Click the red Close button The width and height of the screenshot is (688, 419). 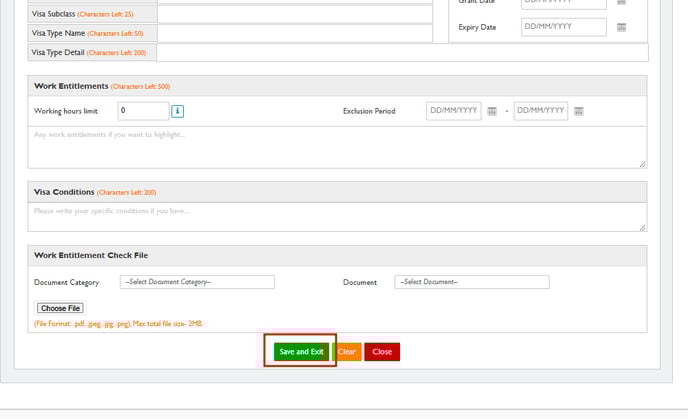pyautogui.click(x=382, y=351)
